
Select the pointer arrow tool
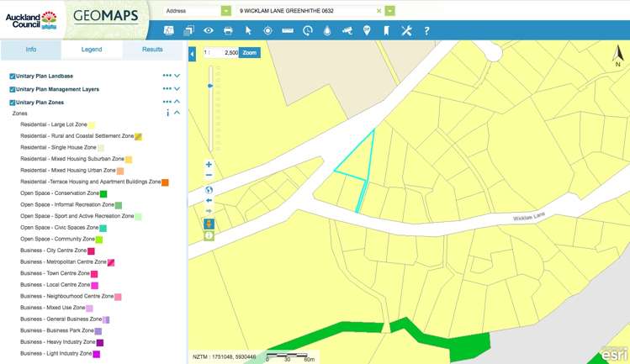click(x=248, y=30)
